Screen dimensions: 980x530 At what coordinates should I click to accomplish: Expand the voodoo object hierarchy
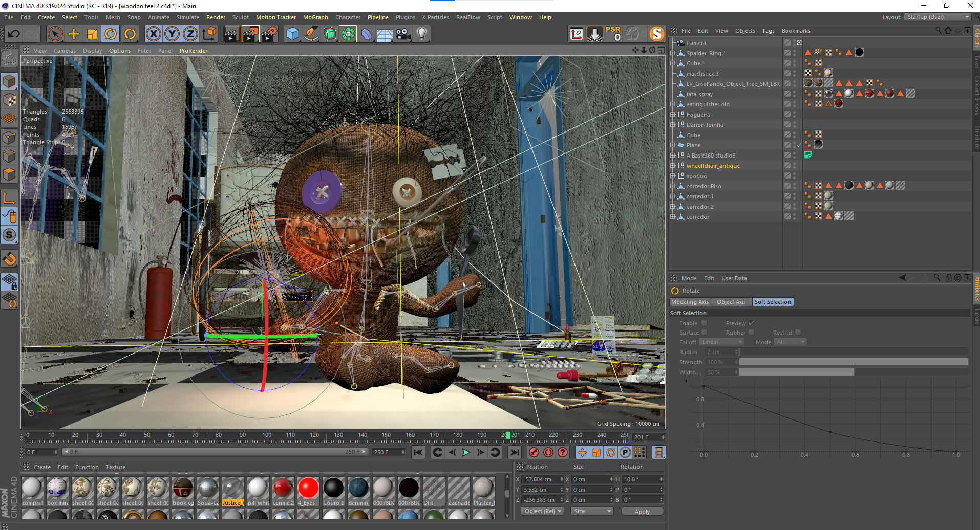tap(673, 176)
